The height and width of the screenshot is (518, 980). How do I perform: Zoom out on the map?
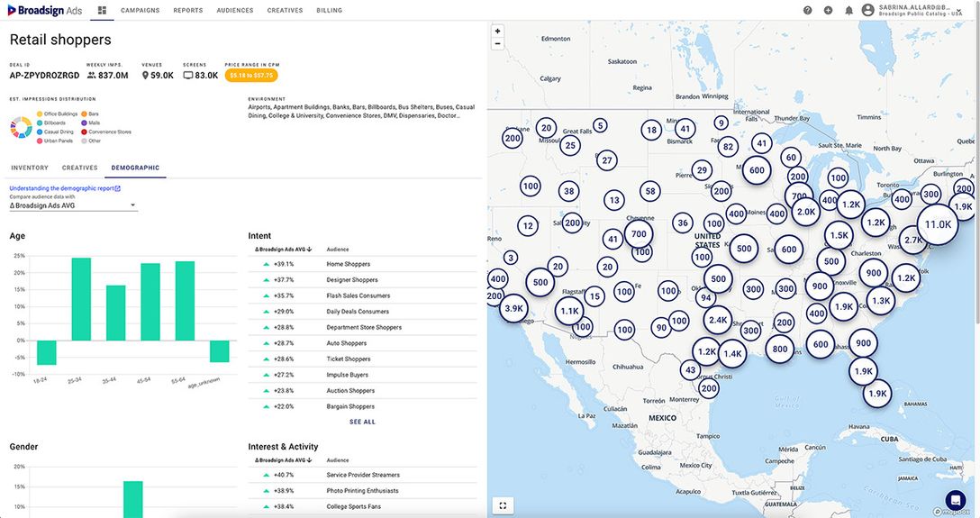coord(497,44)
